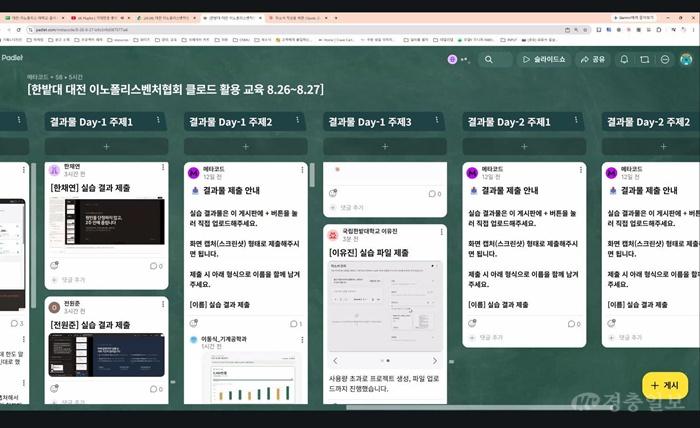Open comments on the 전원준 post
700x428 pixels.
(156, 389)
